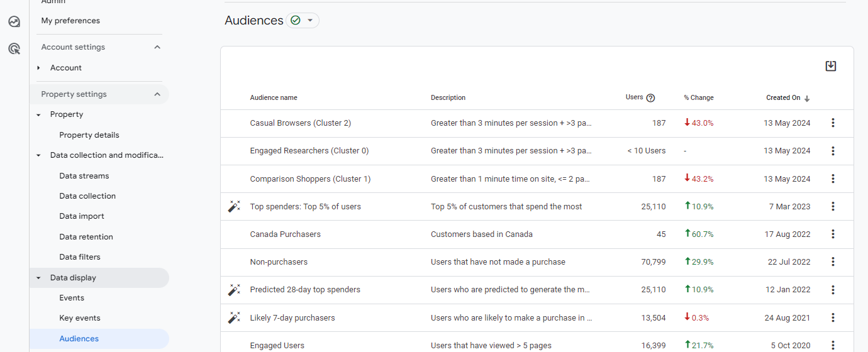
Task: Click the '< 10 Users' value
Action: pos(647,151)
